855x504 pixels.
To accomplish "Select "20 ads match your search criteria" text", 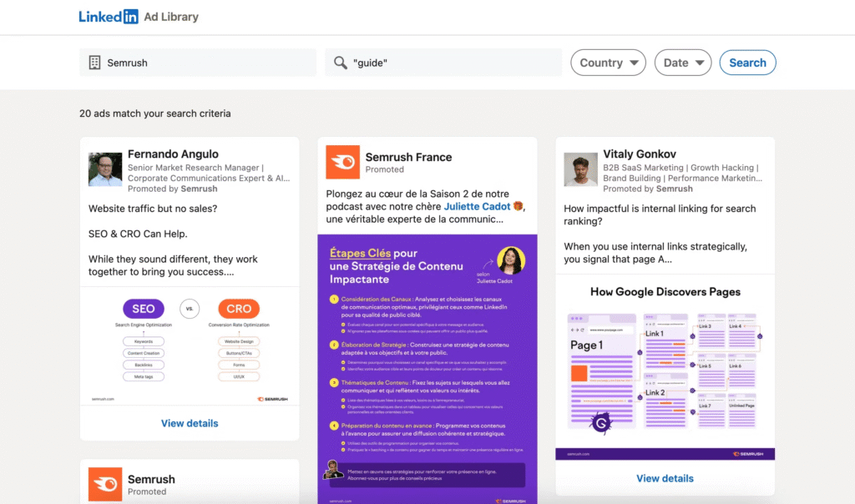I will coord(155,113).
